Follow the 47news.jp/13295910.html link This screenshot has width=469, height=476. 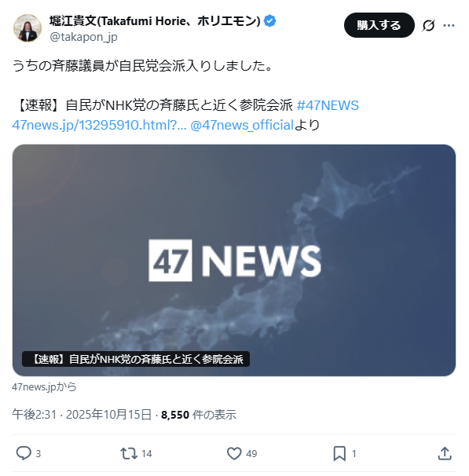coord(99,125)
